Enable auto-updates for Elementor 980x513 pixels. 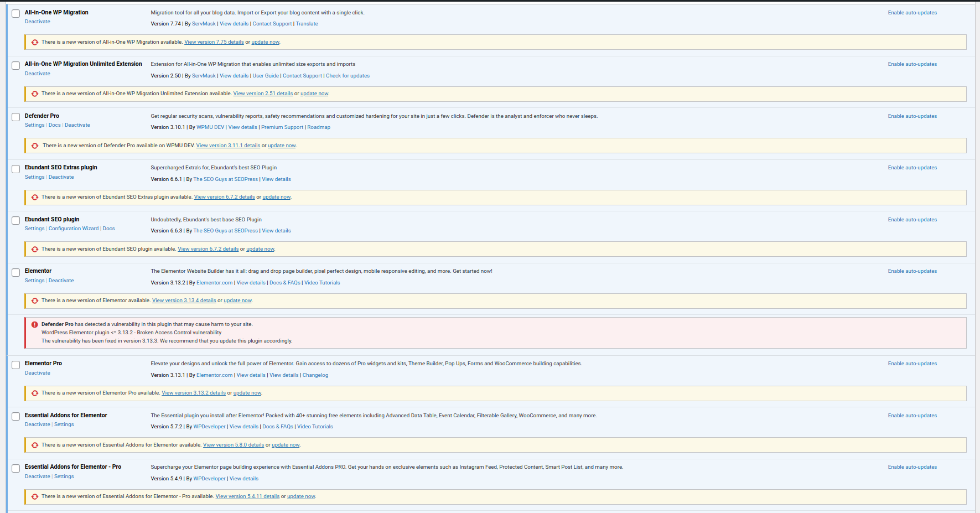(912, 271)
